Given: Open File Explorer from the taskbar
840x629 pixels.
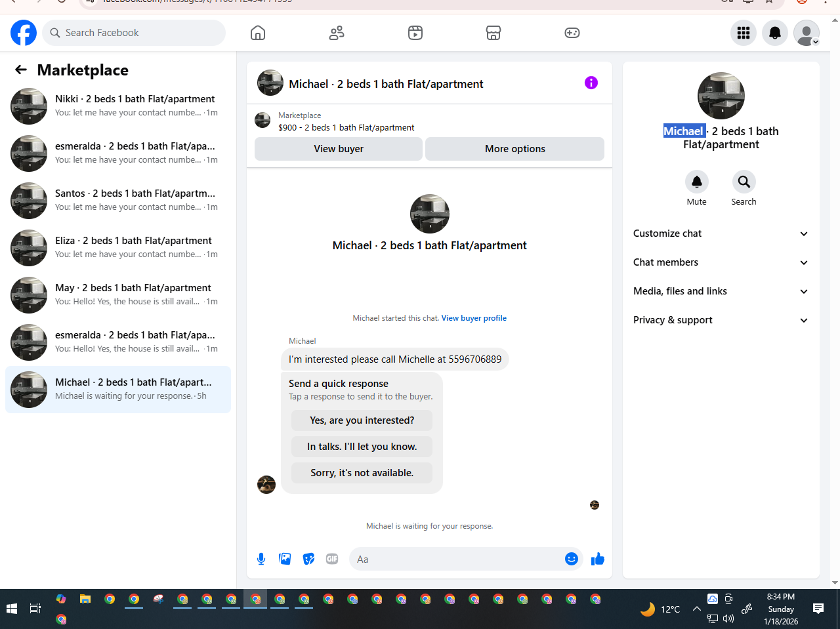Looking at the screenshot, I should [x=85, y=599].
